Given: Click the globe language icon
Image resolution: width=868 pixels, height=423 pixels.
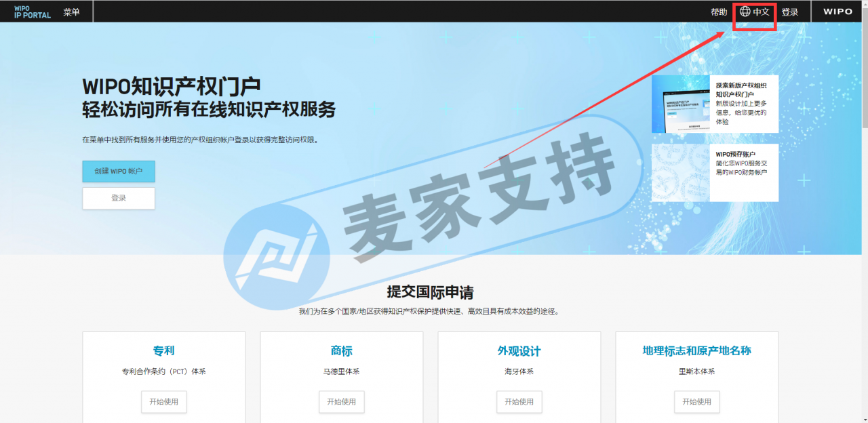Looking at the screenshot, I should (745, 12).
